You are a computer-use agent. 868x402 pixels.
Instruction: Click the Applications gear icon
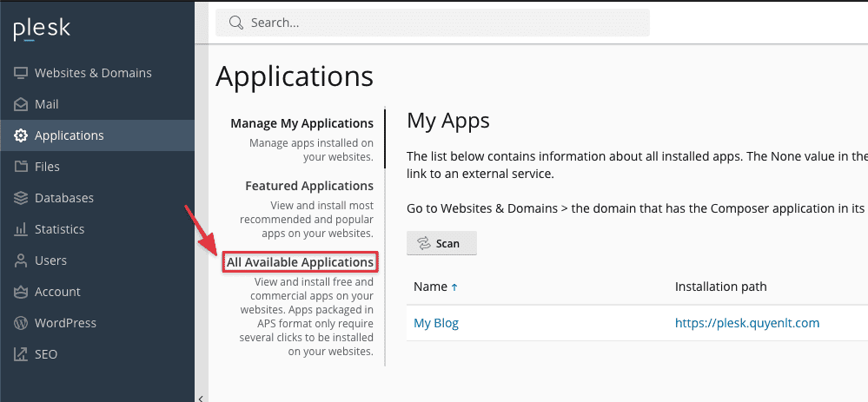[21, 135]
